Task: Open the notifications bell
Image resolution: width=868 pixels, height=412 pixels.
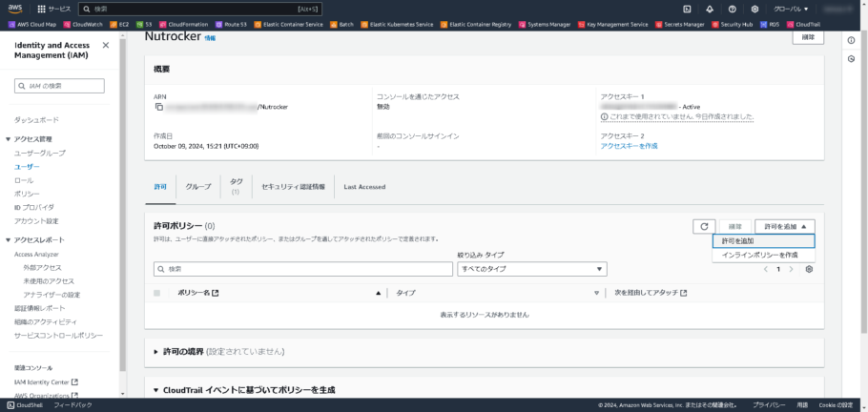Action: tap(710, 9)
